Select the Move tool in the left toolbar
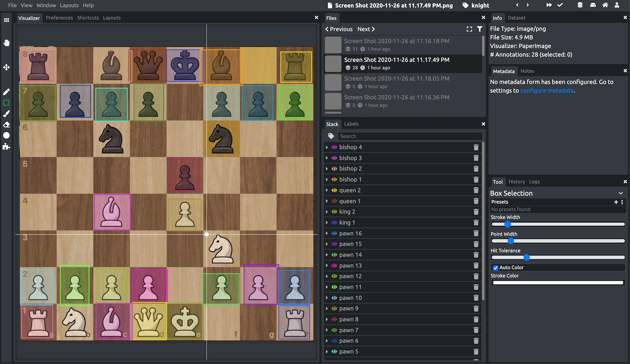630x364 pixels. coord(6,67)
